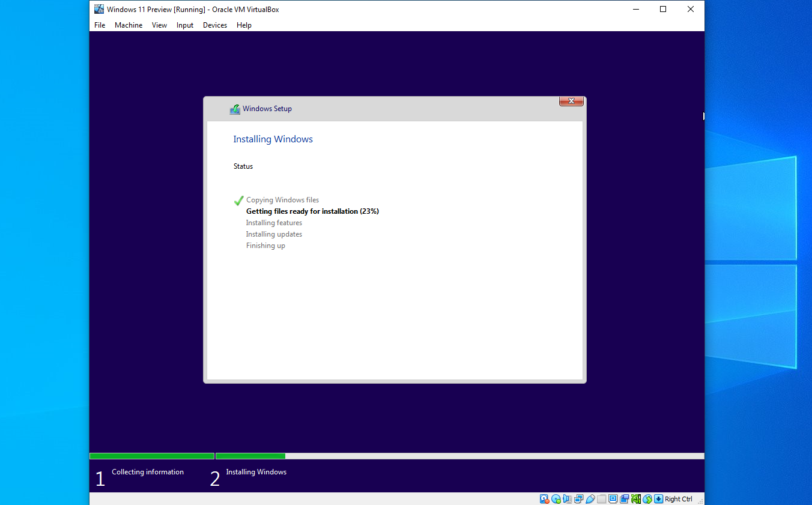Click the keyboard capture arrow icon
Viewport: 812px width, 505px height.
point(658,499)
